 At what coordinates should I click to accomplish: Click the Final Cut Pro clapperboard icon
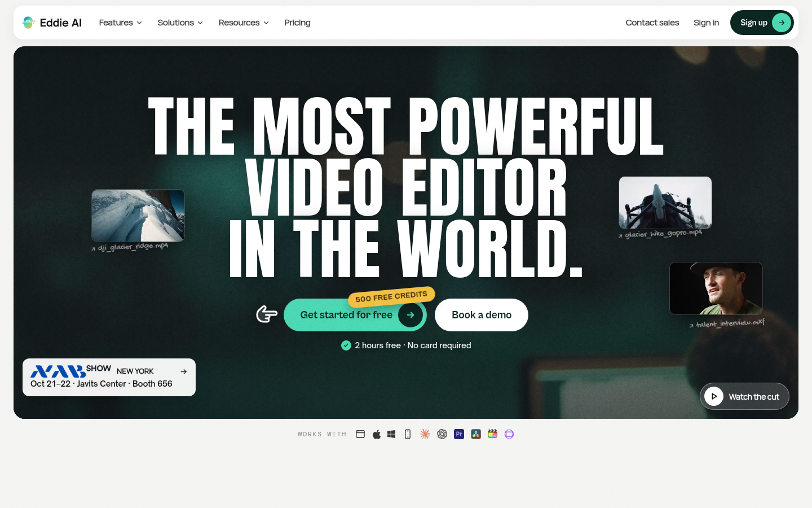pyautogui.click(x=492, y=434)
